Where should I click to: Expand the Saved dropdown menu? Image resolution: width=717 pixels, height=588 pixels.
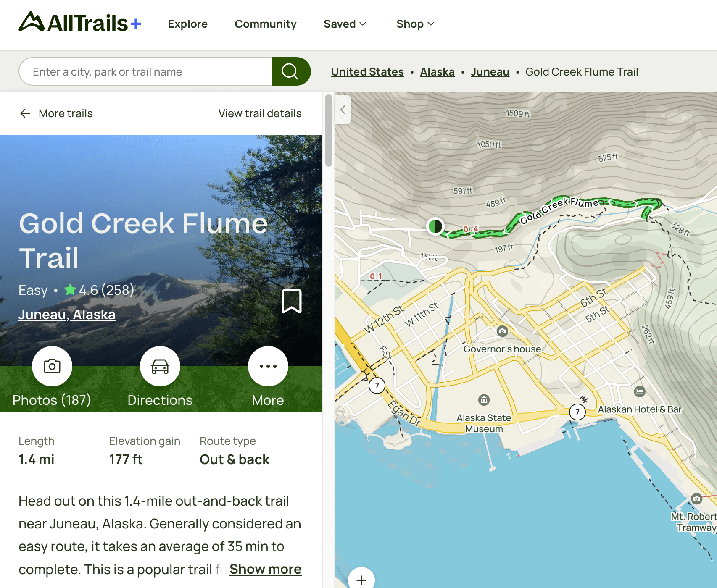coord(345,24)
